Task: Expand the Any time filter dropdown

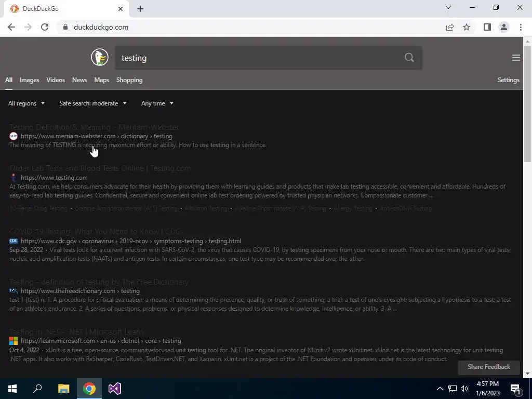Action: 157,103
